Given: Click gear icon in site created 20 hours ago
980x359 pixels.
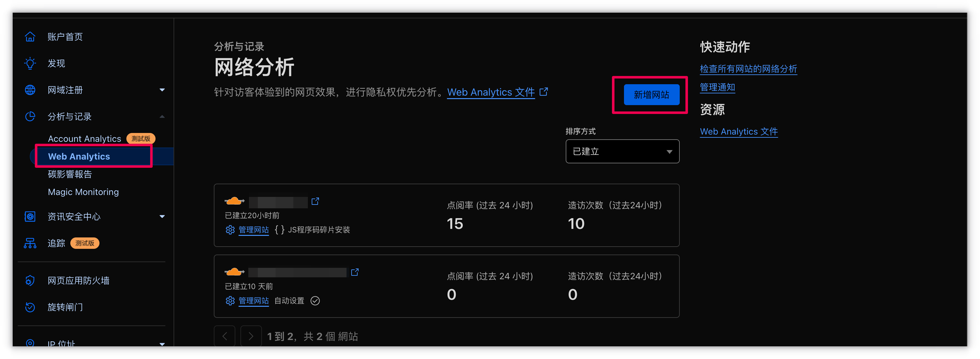Looking at the screenshot, I should pos(230,230).
